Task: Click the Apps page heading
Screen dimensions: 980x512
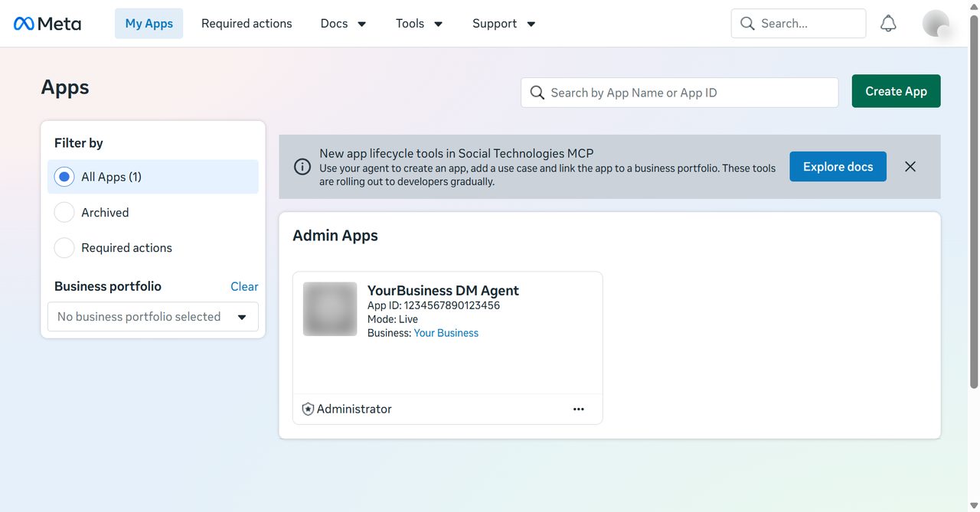Action: pyautogui.click(x=65, y=87)
